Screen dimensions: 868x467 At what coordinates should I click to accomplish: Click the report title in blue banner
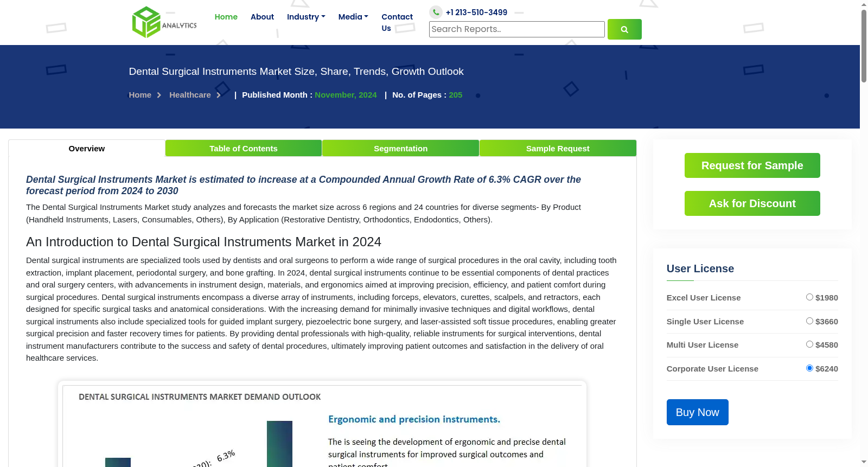[x=296, y=72]
